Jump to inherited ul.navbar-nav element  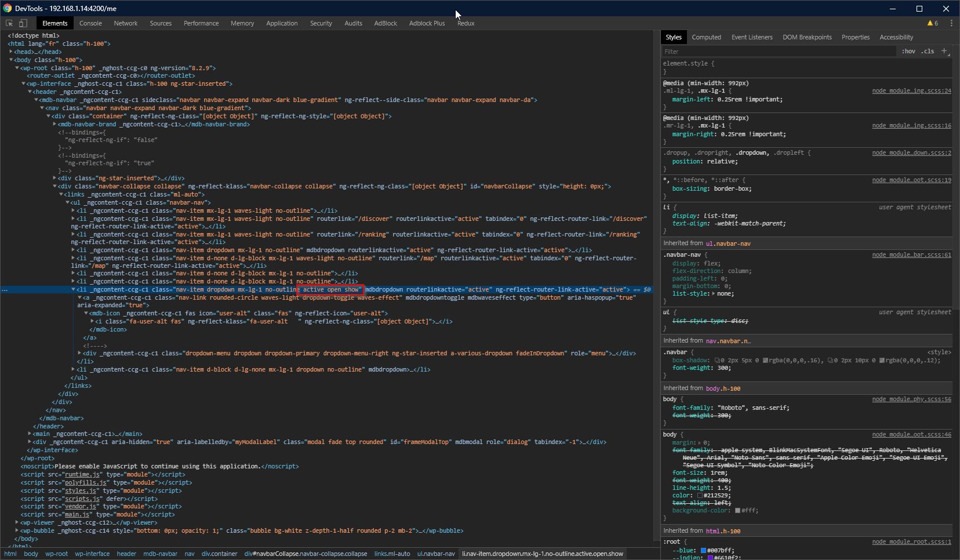[728, 243]
